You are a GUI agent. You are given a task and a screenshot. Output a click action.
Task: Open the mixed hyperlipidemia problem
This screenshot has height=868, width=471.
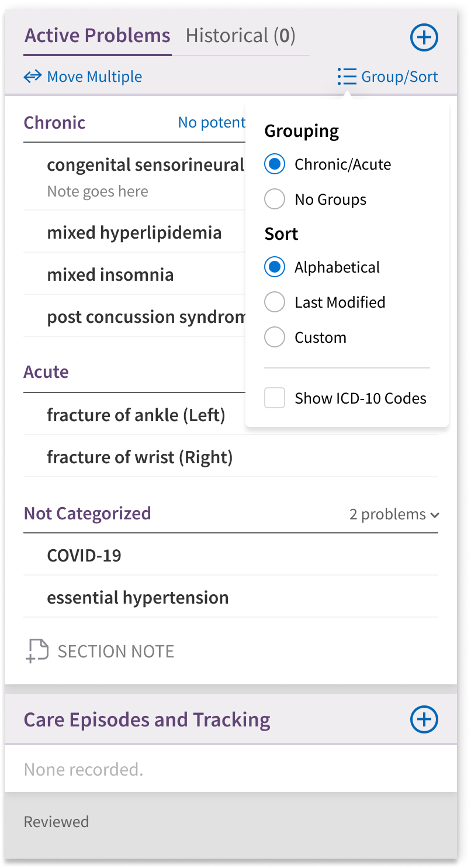tap(134, 232)
